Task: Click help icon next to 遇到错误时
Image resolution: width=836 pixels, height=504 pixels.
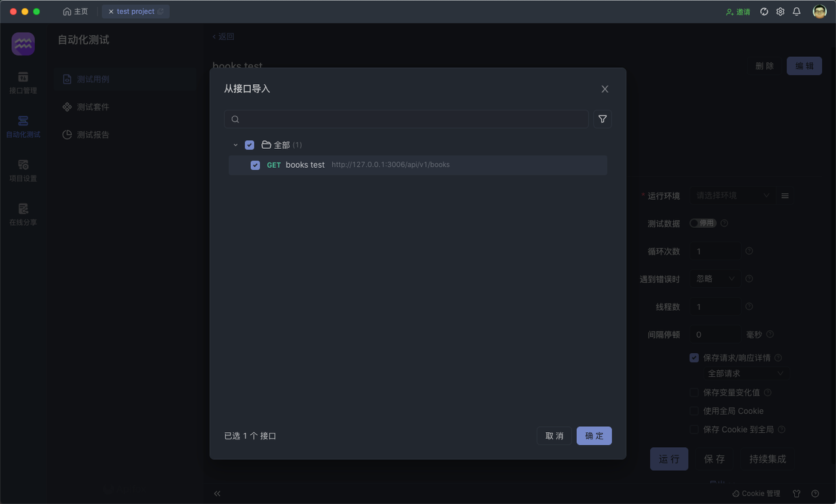Action: pyautogui.click(x=749, y=279)
